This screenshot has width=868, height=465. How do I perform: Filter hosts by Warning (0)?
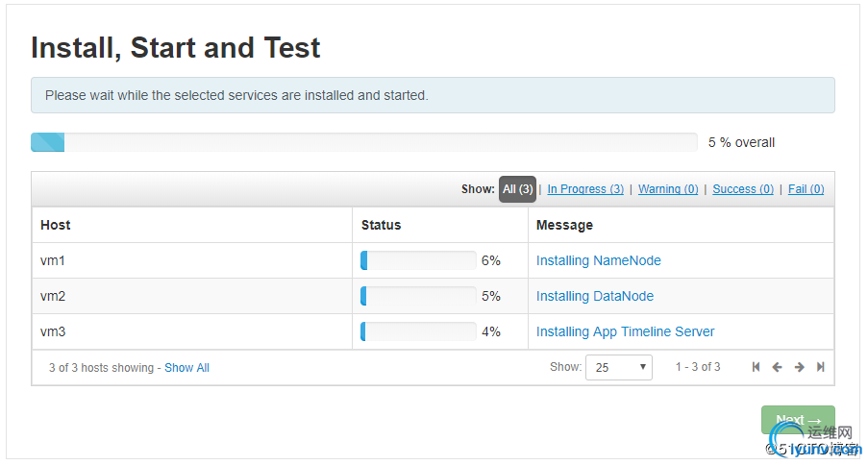tap(668, 189)
